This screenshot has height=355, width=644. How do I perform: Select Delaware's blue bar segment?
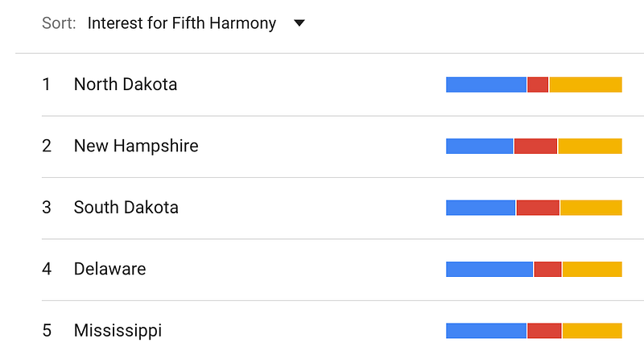489,269
